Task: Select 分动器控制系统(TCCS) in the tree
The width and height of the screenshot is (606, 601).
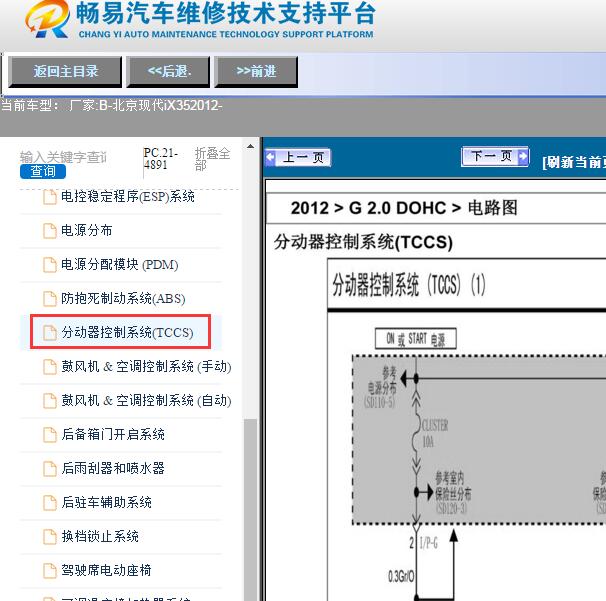Action: 127,333
